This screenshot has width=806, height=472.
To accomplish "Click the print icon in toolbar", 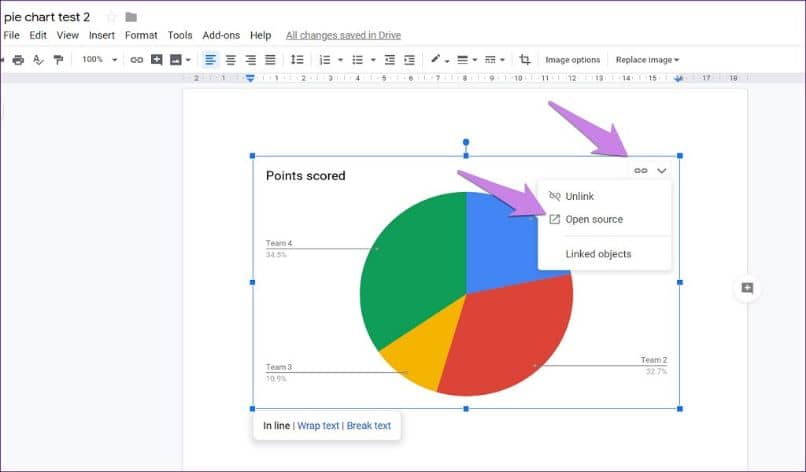I will 18,60.
